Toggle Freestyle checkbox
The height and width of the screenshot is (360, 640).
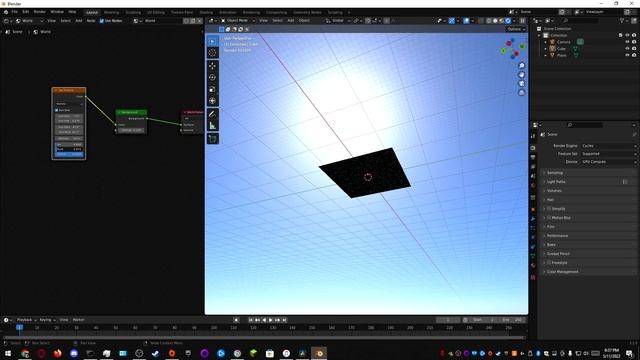pyautogui.click(x=549, y=263)
